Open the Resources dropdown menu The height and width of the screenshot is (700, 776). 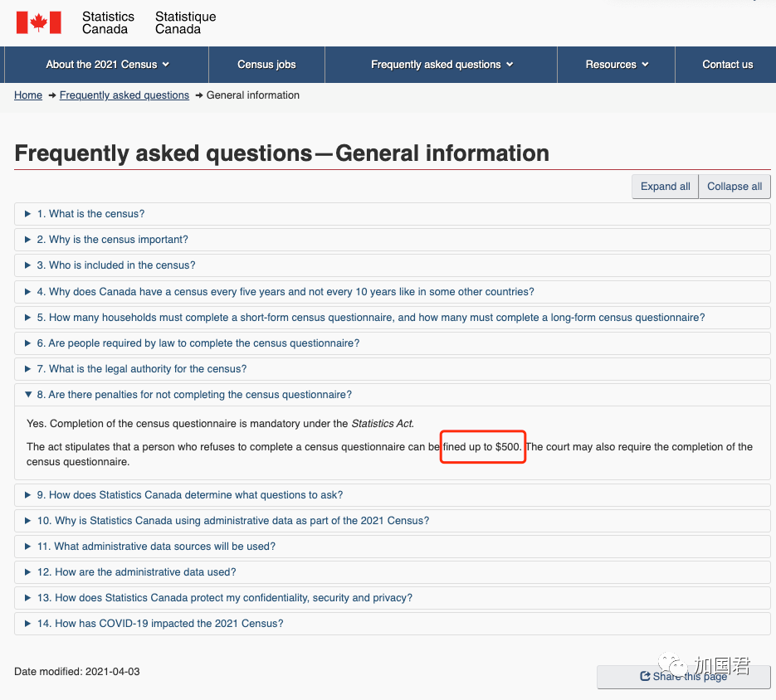tap(617, 65)
